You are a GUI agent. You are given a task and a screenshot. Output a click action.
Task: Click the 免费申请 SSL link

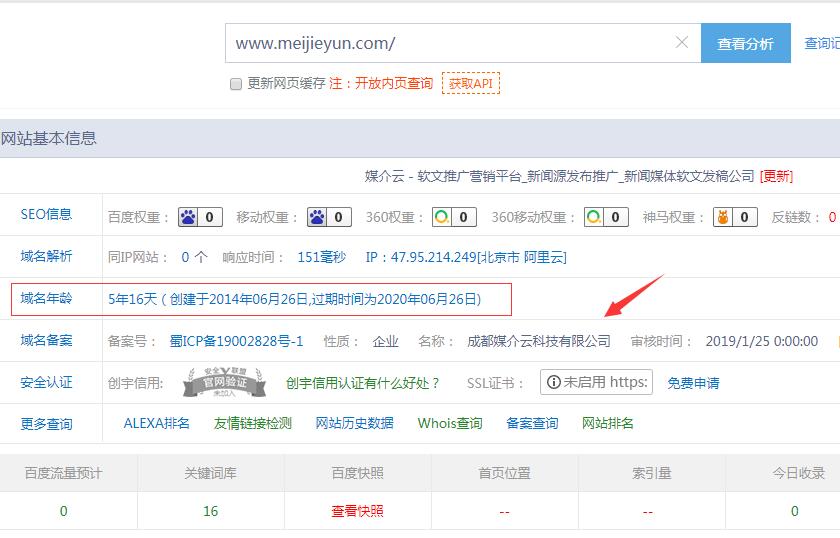pyautogui.click(x=693, y=383)
